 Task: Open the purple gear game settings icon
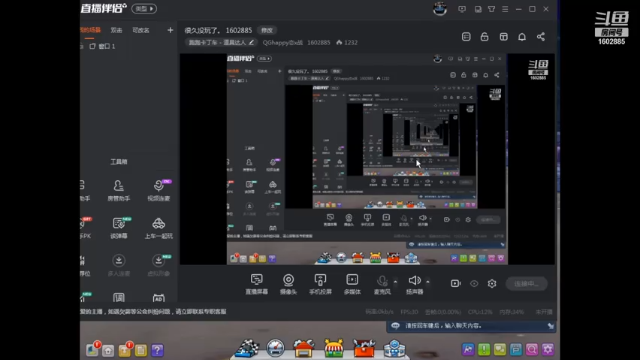[548, 349]
